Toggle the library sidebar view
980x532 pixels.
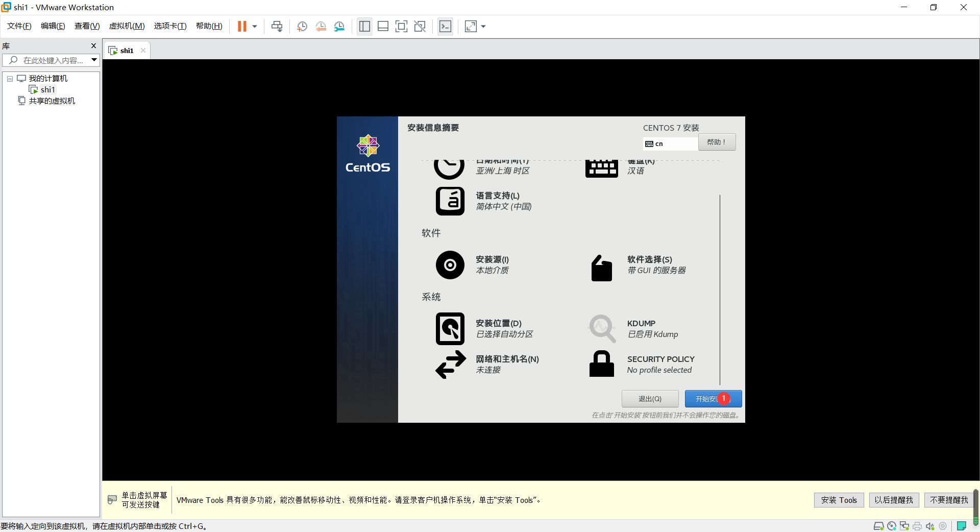(364, 27)
